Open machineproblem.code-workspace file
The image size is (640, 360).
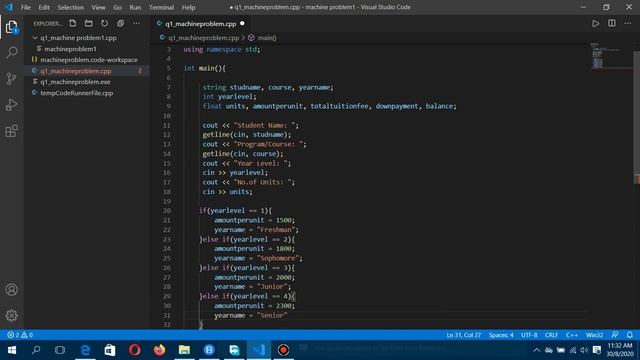click(86, 60)
